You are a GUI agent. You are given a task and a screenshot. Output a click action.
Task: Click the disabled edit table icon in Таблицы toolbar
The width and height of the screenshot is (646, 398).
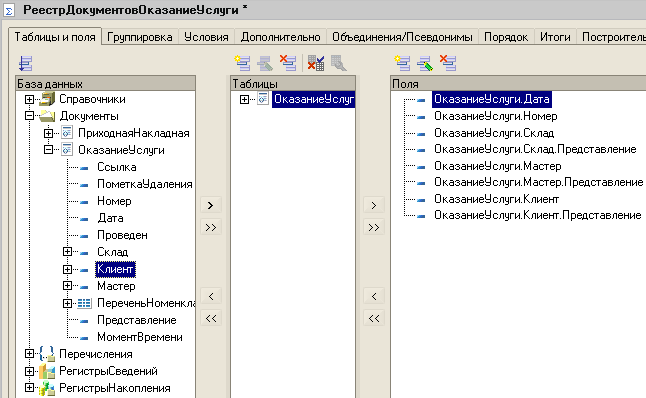265,63
